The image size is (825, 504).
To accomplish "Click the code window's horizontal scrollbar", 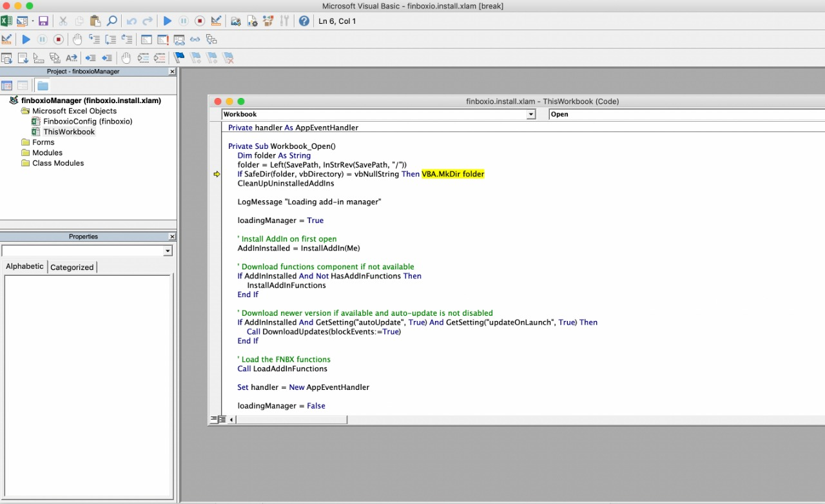I will (x=292, y=420).
